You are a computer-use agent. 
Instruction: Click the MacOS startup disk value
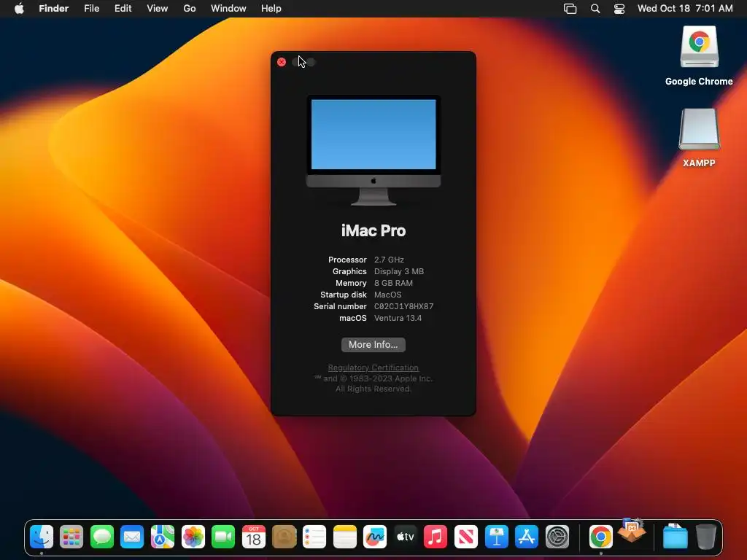pos(388,295)
